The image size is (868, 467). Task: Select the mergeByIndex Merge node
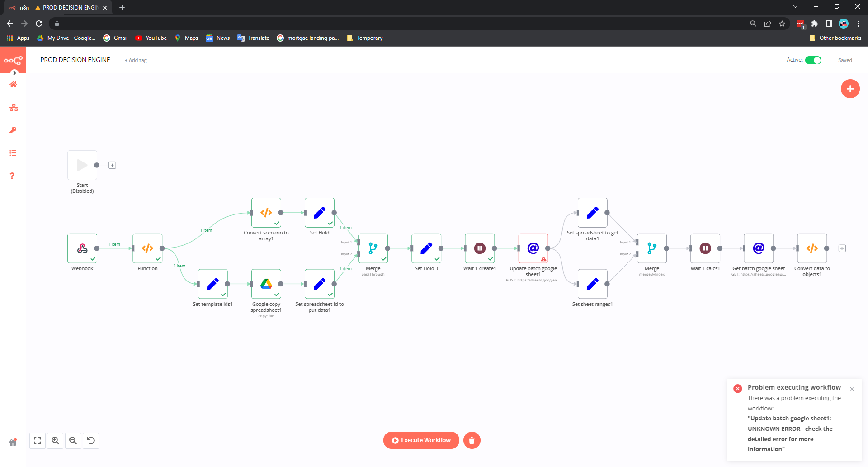[652, 248]
